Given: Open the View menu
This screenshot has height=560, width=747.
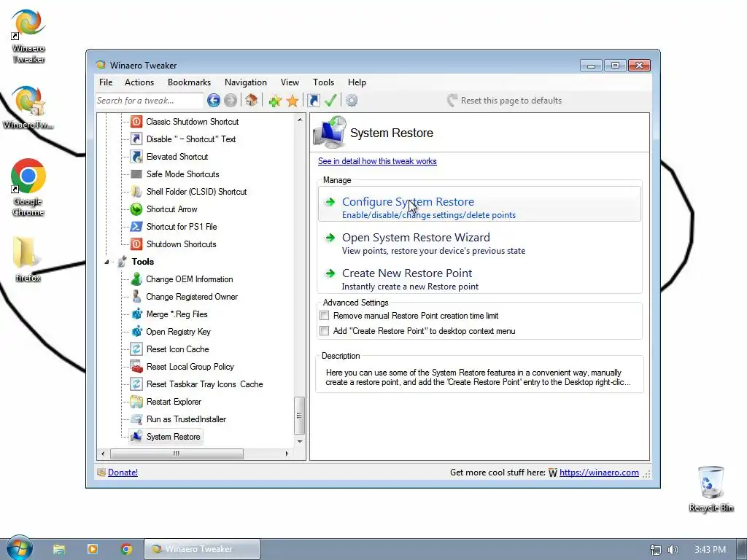Looking at the screenshot, I should tap(290, 82).
